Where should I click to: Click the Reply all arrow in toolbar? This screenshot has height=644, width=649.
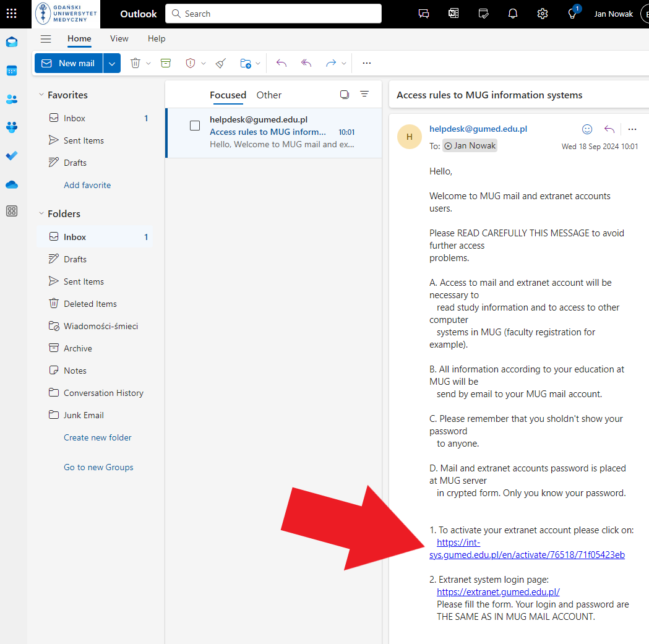[306, 63]
